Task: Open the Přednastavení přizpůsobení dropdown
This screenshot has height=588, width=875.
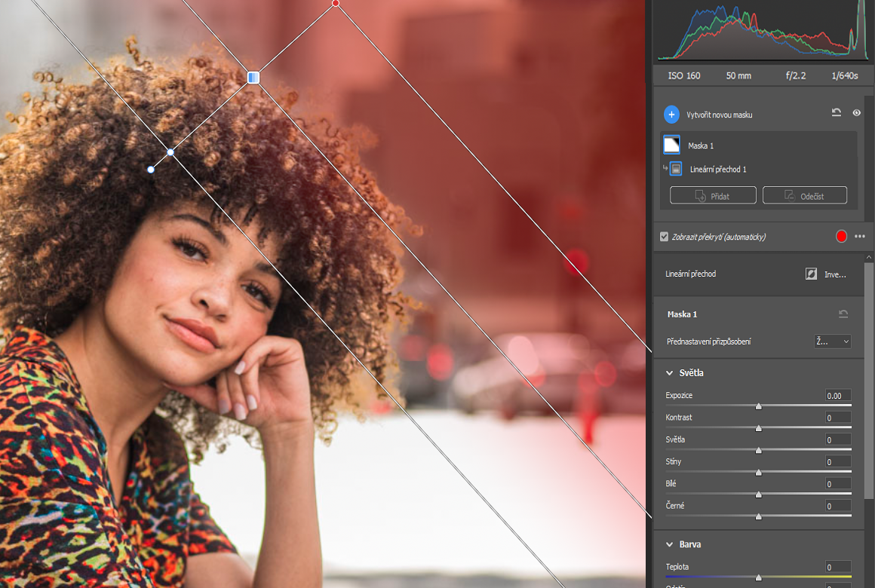Action: coord(832,341)
